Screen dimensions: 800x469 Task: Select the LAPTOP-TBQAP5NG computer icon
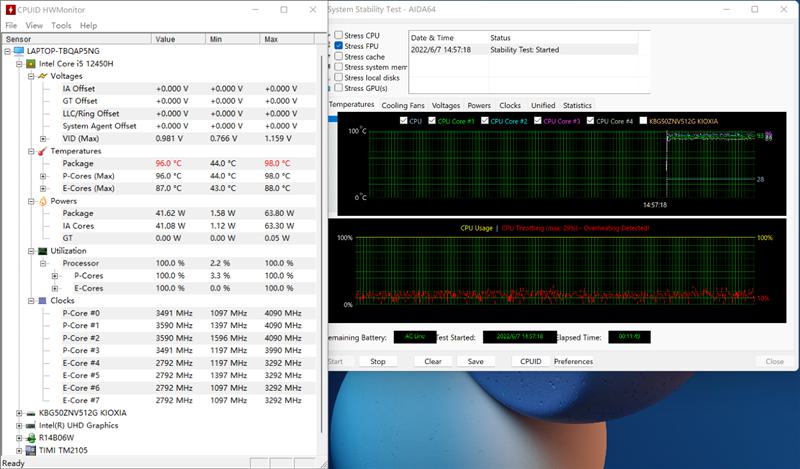tap(19, 51)
